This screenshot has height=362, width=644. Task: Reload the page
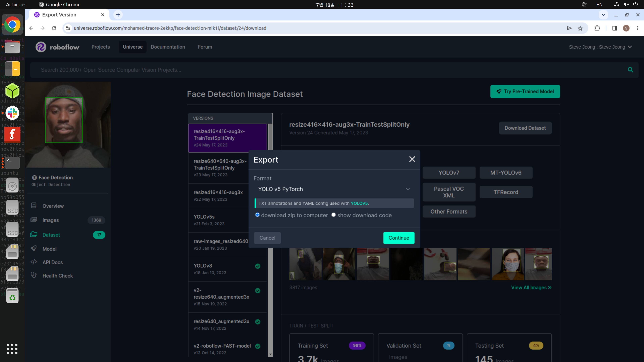click(x=54, y=28)
